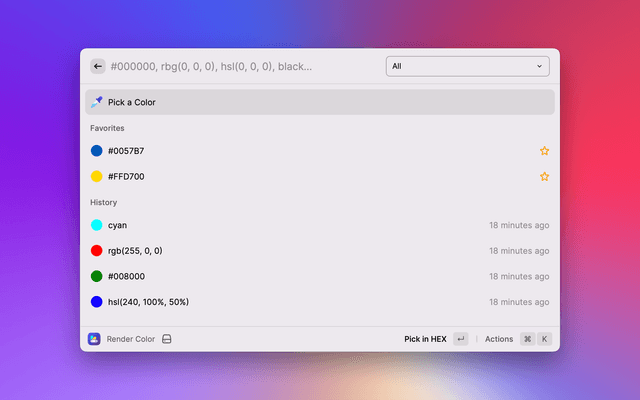Select the rgb(255, 0, 0) history entry
Viewport: 640px width, 400px height.
(135, 251)
